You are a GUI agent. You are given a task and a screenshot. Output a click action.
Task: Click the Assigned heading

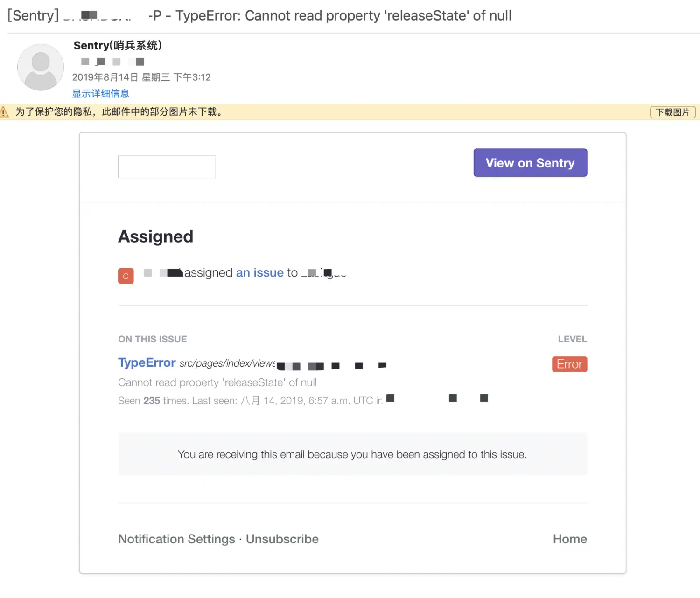[155, 236]
